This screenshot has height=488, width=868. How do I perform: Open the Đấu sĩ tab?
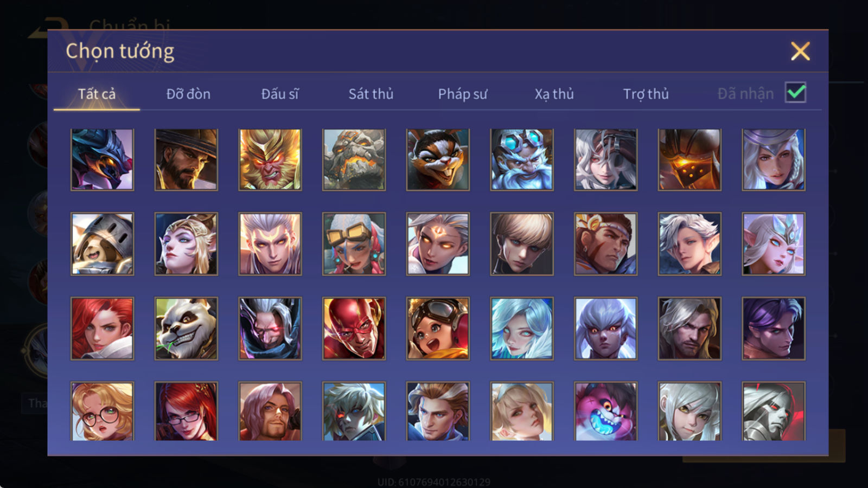280,94
